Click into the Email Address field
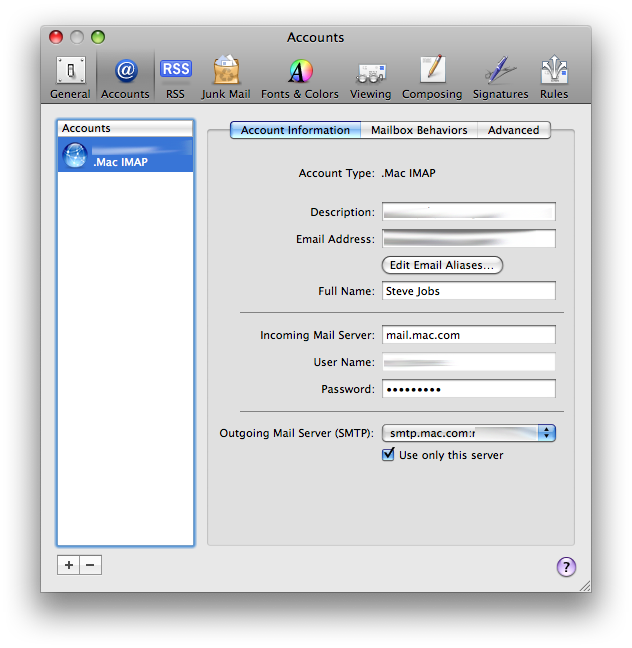 [469, 238]
